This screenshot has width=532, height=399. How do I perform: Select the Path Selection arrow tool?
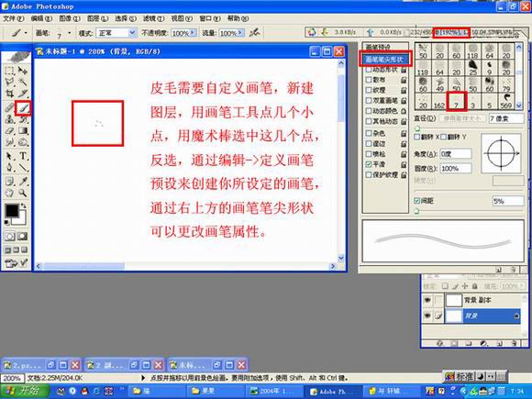point(9,156)
